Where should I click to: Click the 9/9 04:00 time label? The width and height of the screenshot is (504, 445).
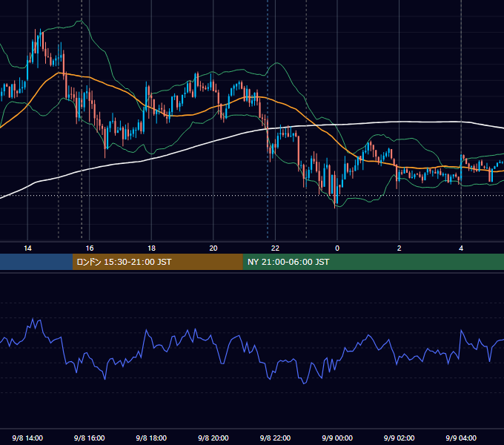[x=461, y=438]
